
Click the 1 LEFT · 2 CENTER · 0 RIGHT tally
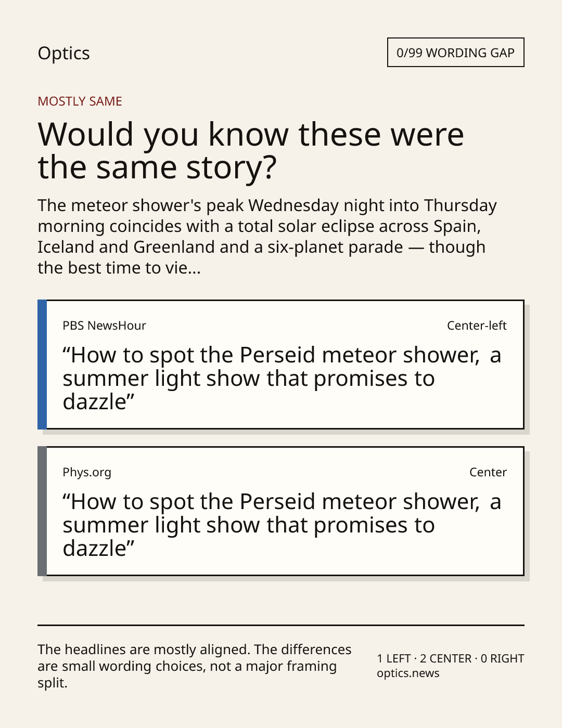[x=451, y=658]
